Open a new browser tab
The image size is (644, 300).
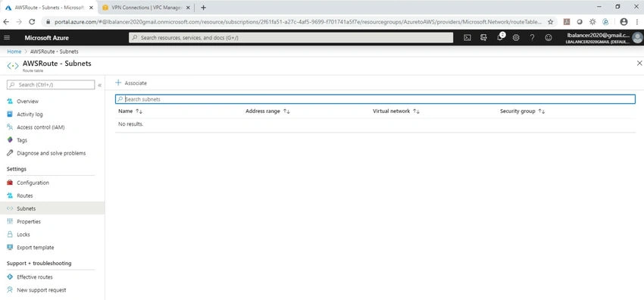[x=203, y=8]
